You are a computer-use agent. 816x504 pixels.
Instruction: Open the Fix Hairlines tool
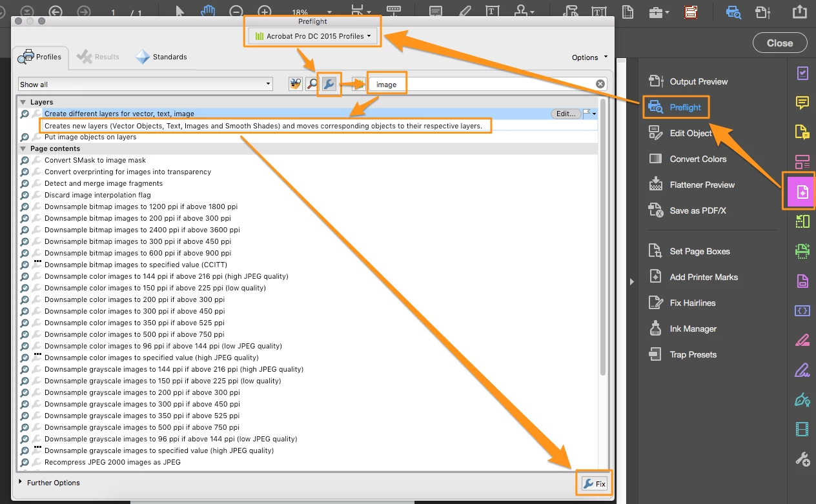point(682,303)
